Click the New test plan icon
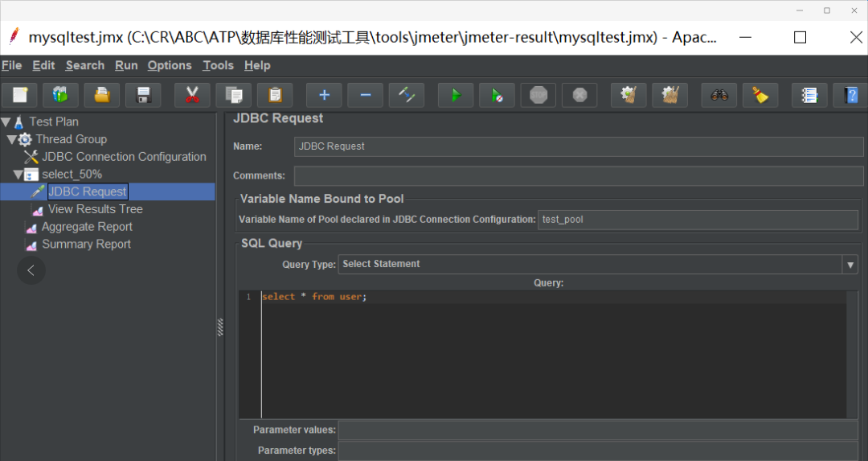Screen dimensions: 868x461 point(20,95)
